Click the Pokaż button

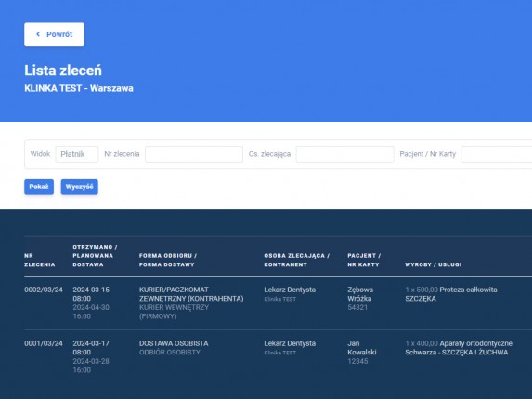point(39,187)
